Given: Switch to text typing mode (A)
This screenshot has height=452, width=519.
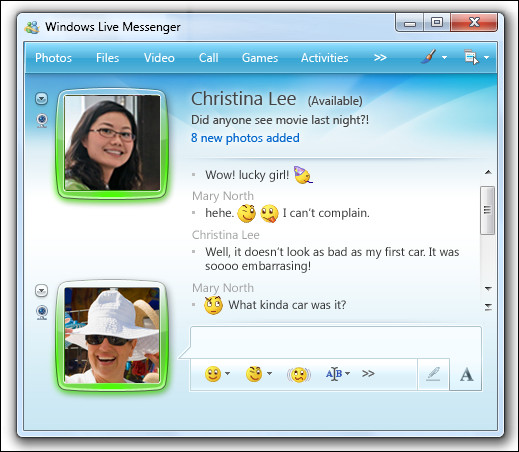Looking at the screenshot, I should 466,374.
